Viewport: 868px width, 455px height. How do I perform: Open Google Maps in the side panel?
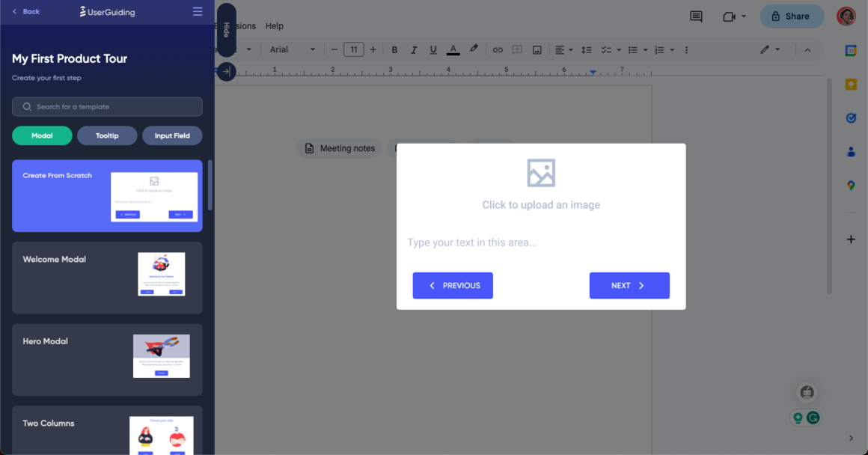[851, 185]
